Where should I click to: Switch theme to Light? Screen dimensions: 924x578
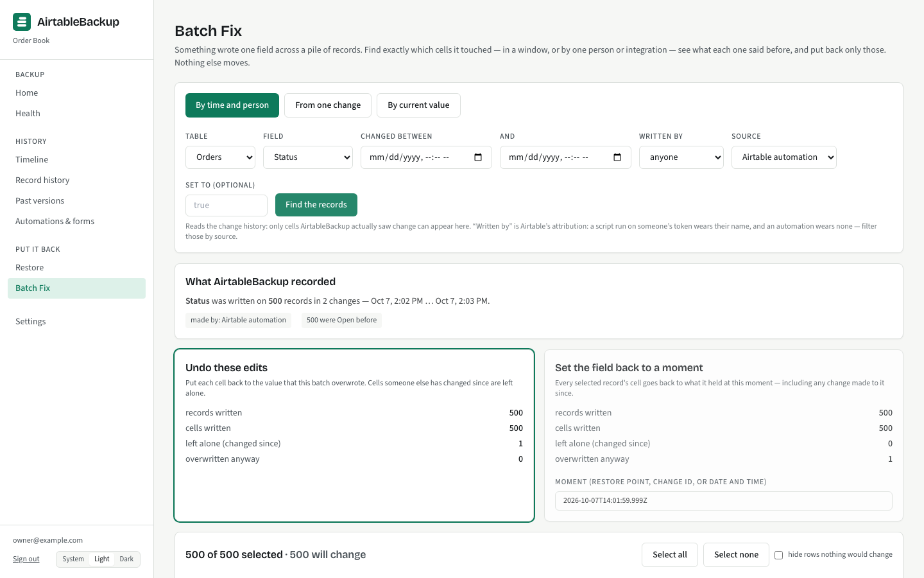pos(102,559)
